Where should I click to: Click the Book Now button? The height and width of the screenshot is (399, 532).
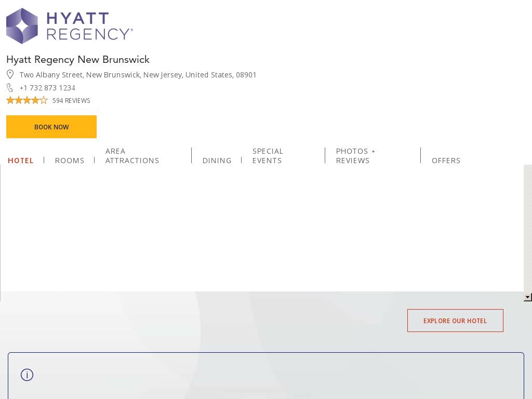(51, 127)
